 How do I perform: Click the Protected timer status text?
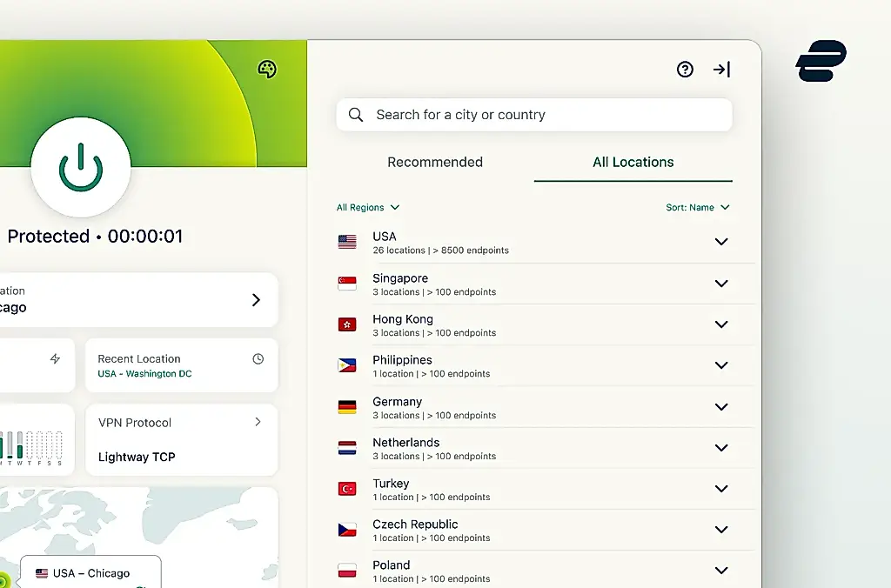click(x=95, y=237)
